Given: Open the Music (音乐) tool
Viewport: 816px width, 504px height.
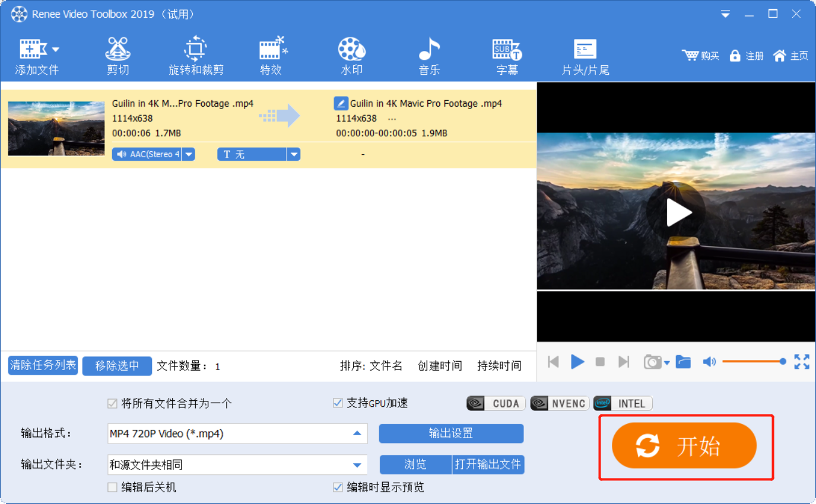Looking at the screenshot, I should point(429,57).
